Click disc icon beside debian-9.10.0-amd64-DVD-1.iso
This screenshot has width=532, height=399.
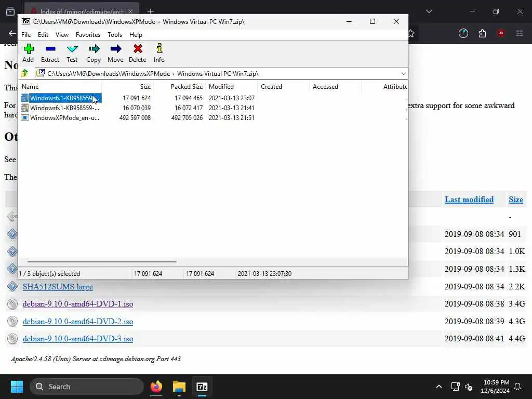12,303
